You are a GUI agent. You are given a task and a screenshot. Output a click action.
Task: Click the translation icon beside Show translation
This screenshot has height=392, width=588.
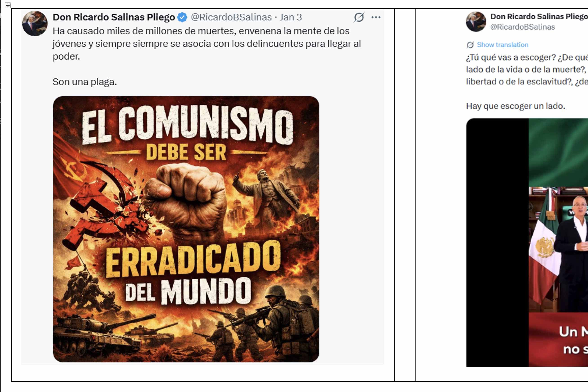tap(470, 45)
